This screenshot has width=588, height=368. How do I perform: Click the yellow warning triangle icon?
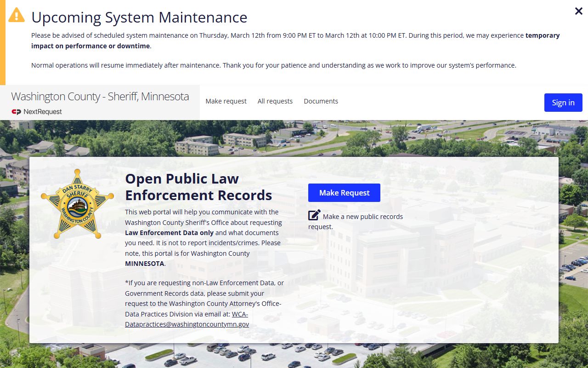click(x=17, y=15)
